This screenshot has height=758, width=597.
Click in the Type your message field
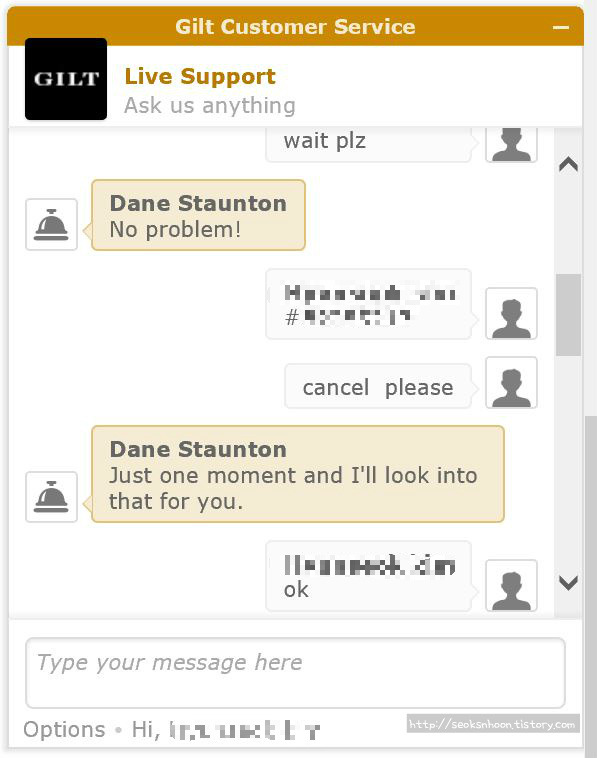coord(295,673)
